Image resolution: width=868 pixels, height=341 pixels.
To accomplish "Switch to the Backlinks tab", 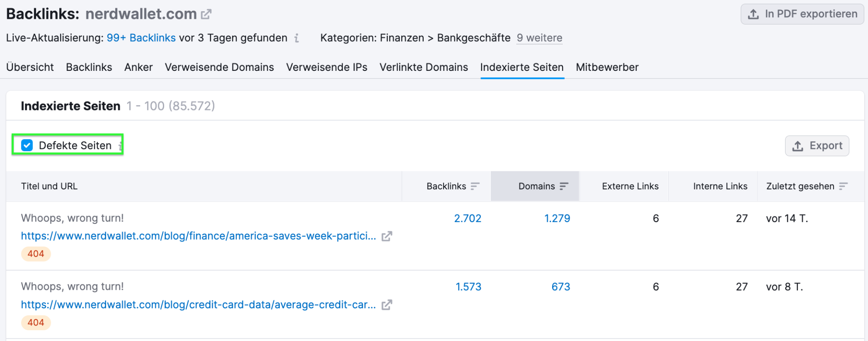I will [x=89, y=67].
